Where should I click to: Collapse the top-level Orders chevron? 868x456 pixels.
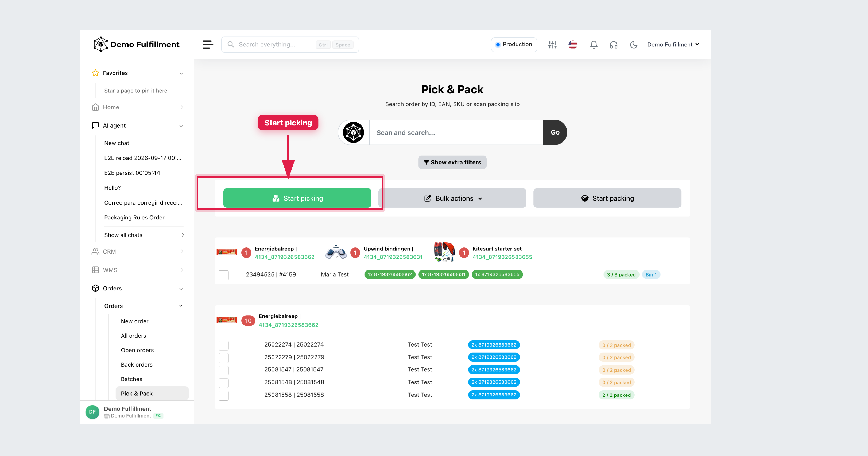(181, 289)
